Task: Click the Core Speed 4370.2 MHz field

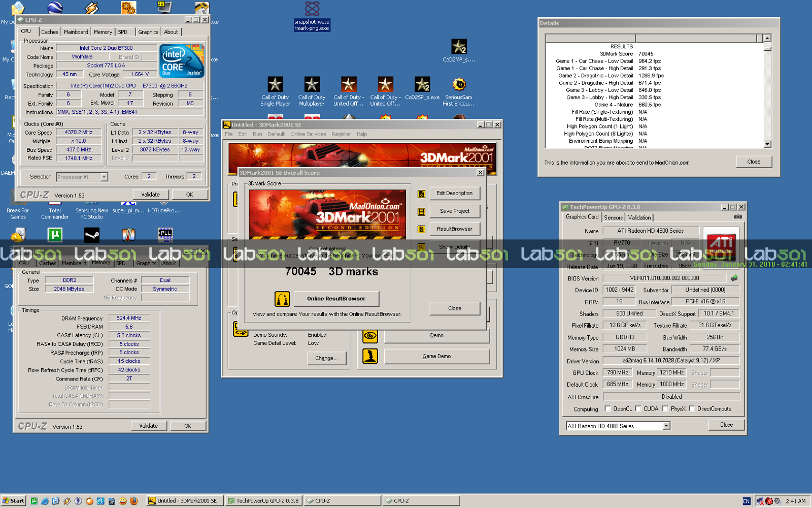Action: click(x=79, y=132)
